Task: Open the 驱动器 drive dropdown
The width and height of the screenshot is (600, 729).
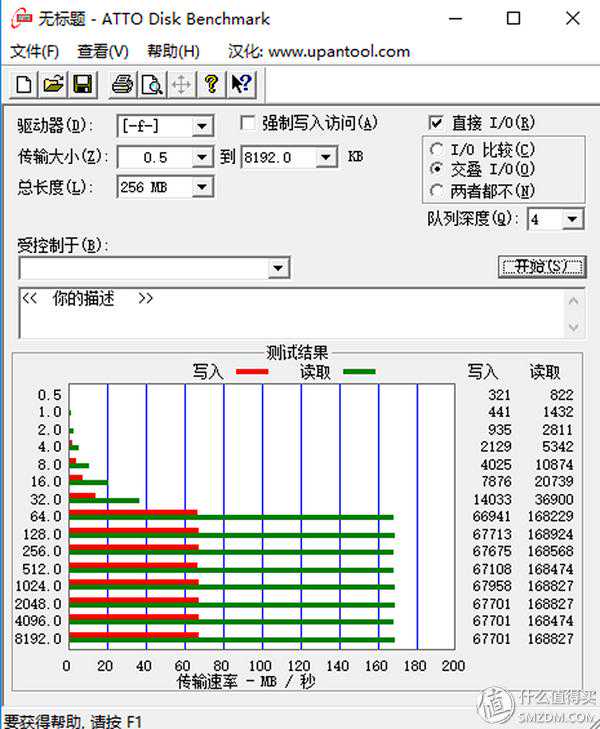Action: tap(203, 125)
